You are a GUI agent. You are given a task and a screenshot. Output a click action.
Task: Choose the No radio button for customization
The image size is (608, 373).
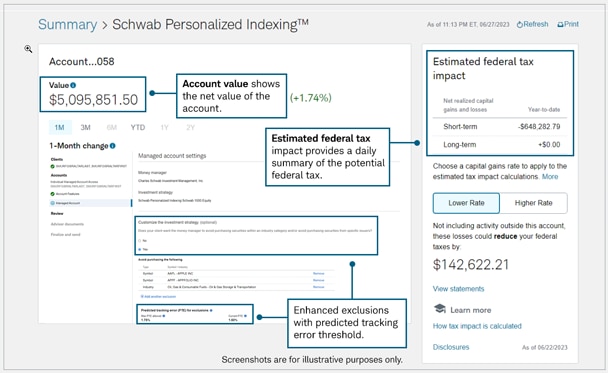140,241
